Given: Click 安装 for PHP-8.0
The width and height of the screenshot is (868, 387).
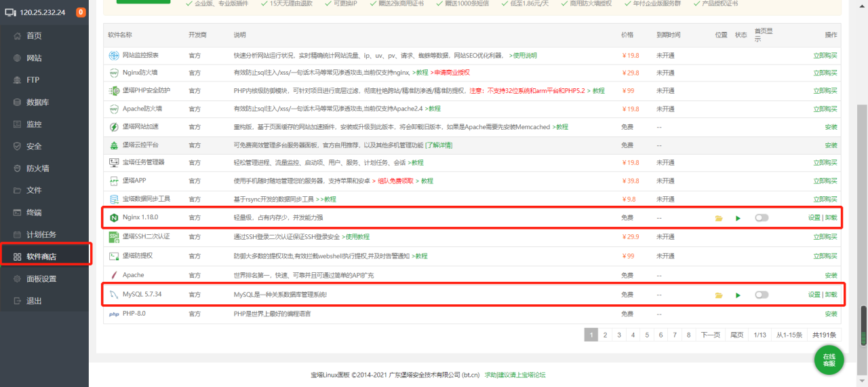Looking at the screenshot, I should pyautogui.click(x=831, y=314).
